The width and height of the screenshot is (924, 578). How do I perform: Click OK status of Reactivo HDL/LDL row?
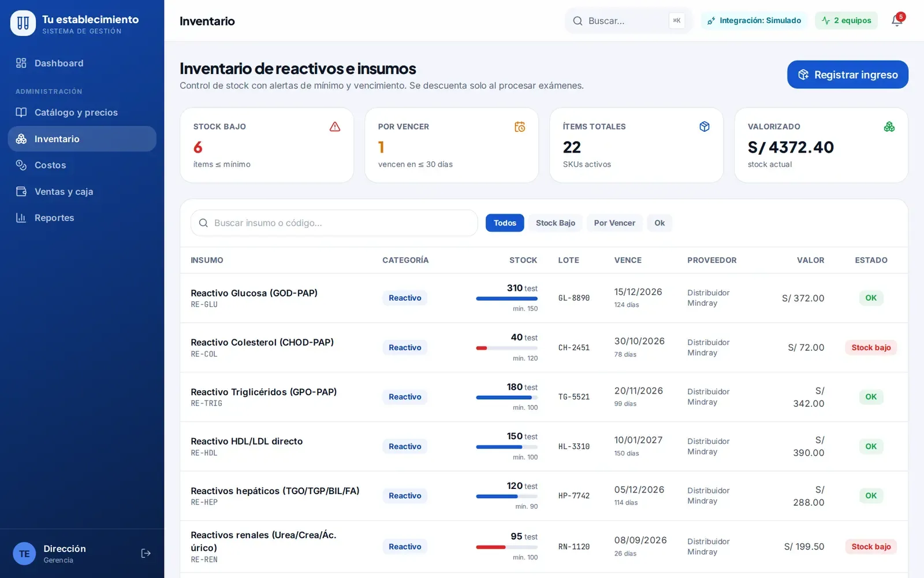(x=871, y=446)
